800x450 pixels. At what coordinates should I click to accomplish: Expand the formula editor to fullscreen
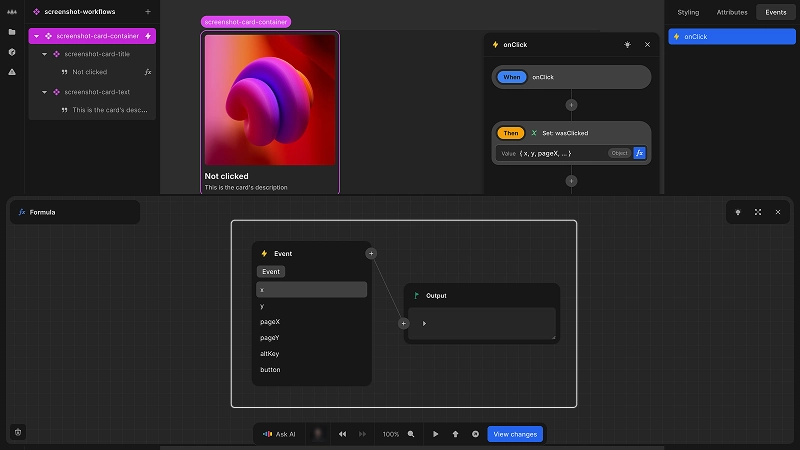click(758, 212)
